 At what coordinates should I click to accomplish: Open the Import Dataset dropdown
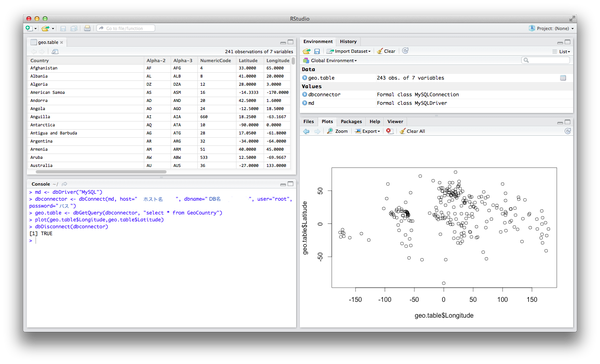[x=349, y=51]
